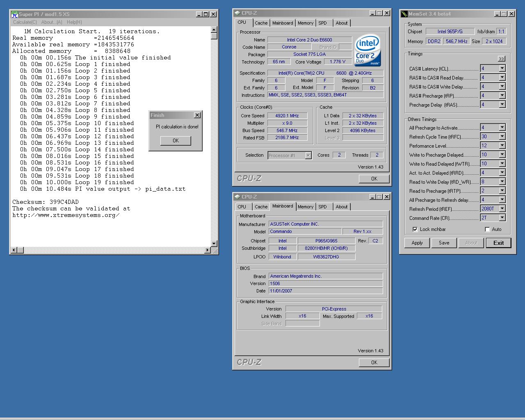
Task: Open the Performance Level dropdown
Action: 502,146
